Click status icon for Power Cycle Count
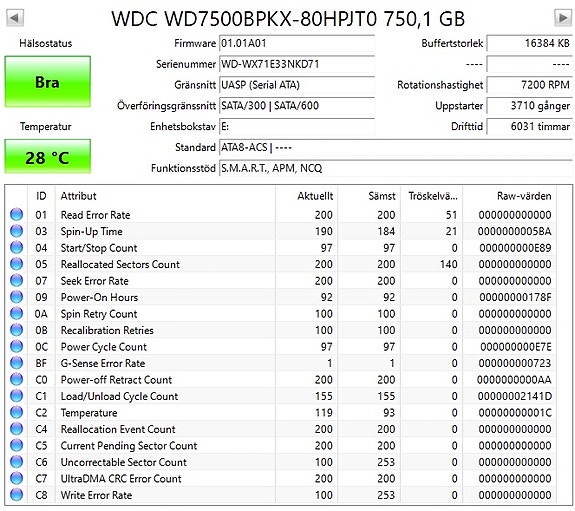The height and width of the screenshot is (511, 575). tap(17, 346)
